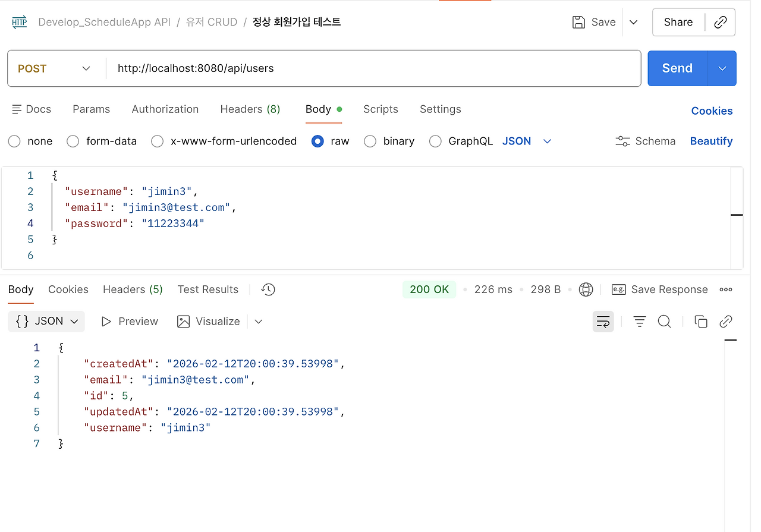761x532 pixels.
Task: Select the form-data body type
Action: (x=73, y=141)
